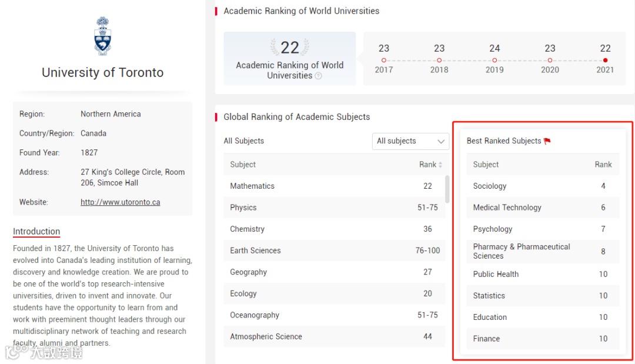Click the Found Year value 1827

tap(89, 153)
